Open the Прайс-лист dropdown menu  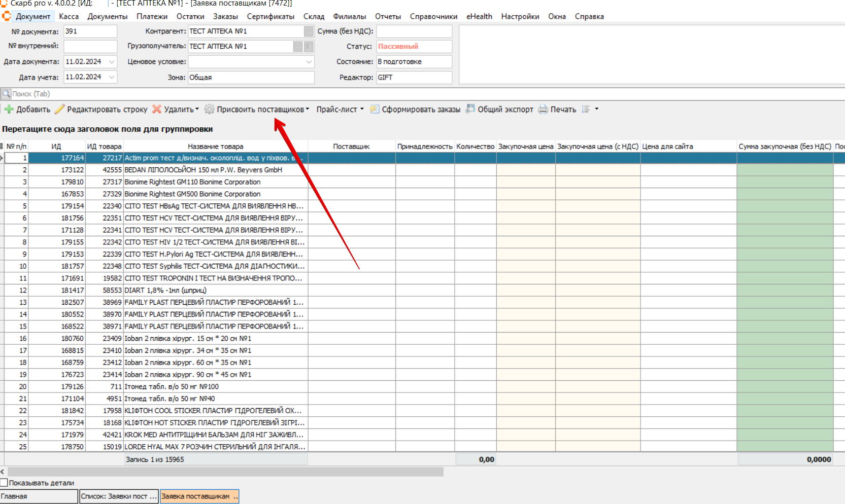pyautogui.click(x=340, y=109)
